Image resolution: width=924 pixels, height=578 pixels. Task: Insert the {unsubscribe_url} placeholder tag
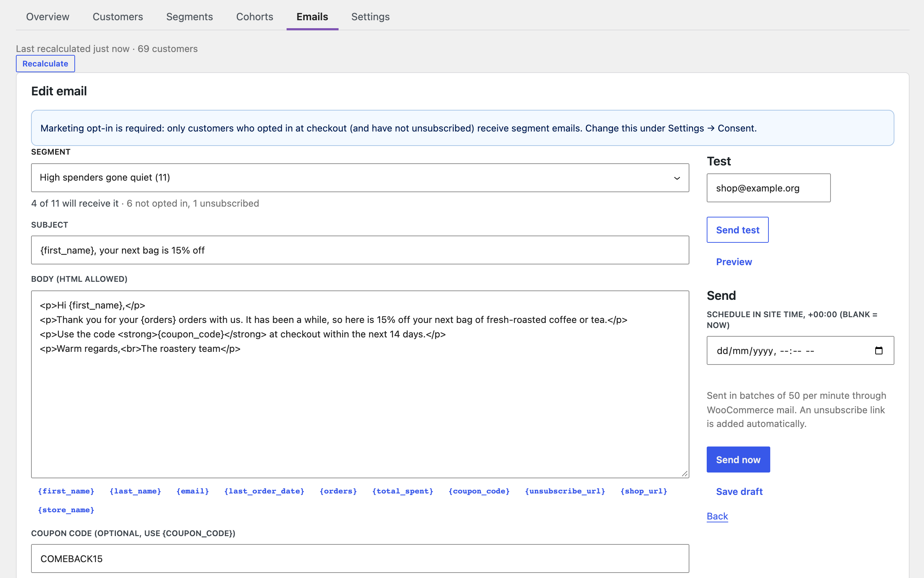[x=565, y=491]
